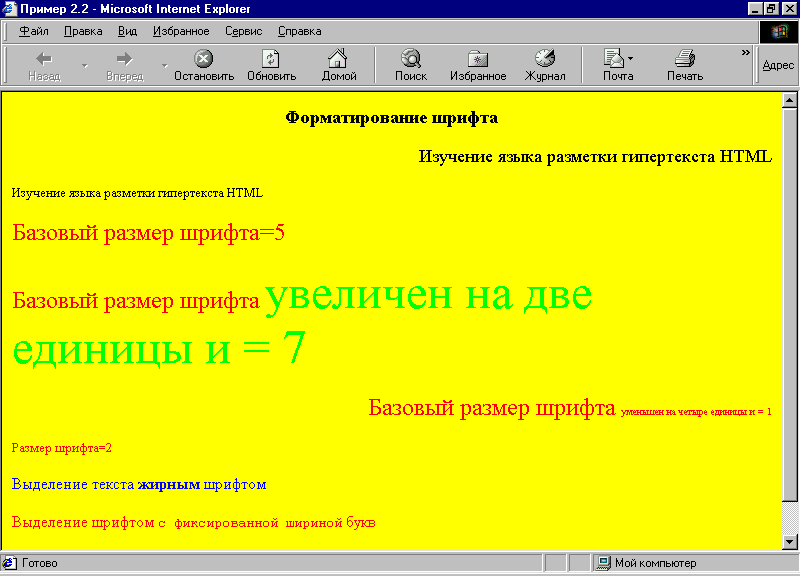Open Назад history dropdown arrow
800x576 pixels.
[x=85, y=66]
